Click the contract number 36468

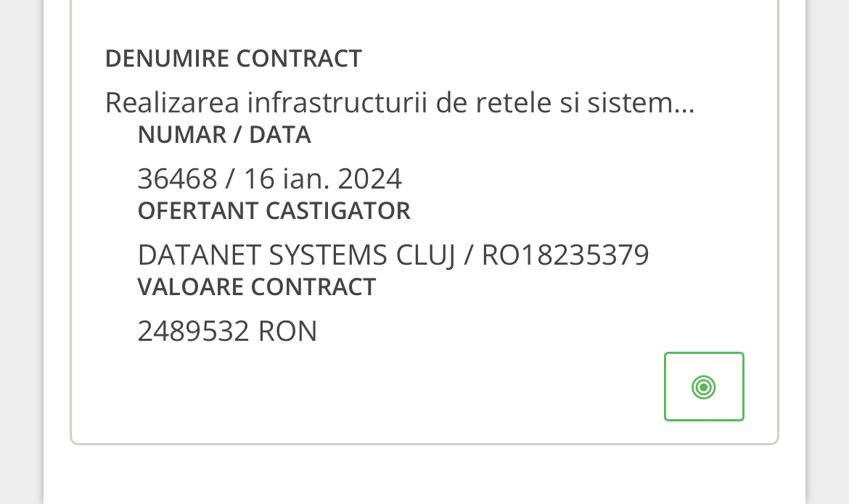177,178
